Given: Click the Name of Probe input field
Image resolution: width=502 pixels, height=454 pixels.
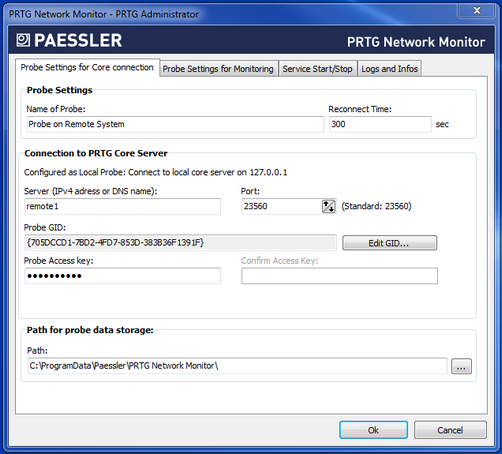Looking at the screenshot, I should tap(175, 124).
